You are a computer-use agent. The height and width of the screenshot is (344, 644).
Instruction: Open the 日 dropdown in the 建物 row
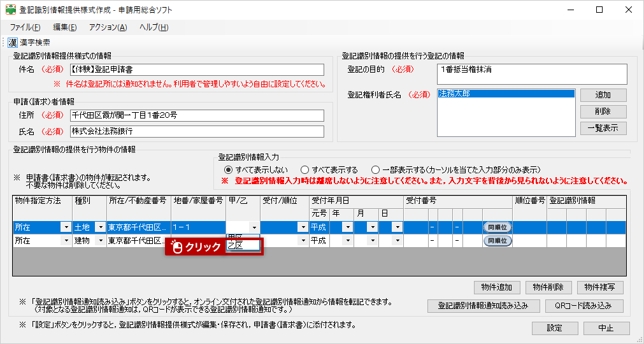point(397,241)
